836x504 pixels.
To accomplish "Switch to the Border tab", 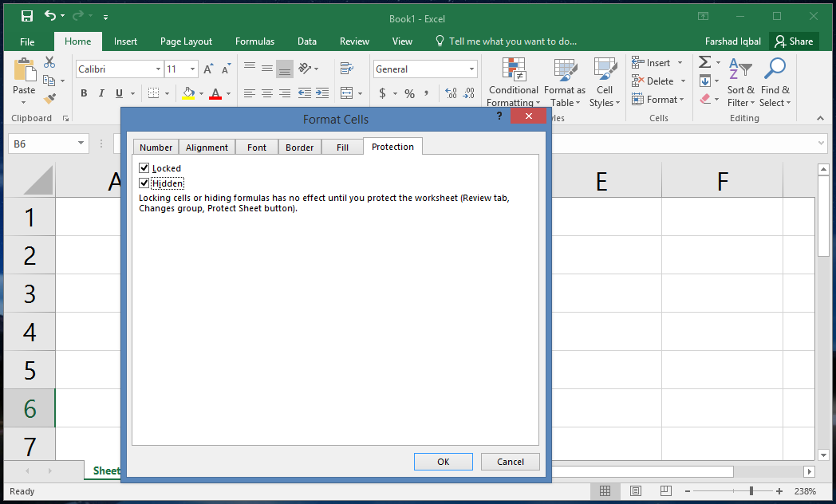I will click(299, 146).
